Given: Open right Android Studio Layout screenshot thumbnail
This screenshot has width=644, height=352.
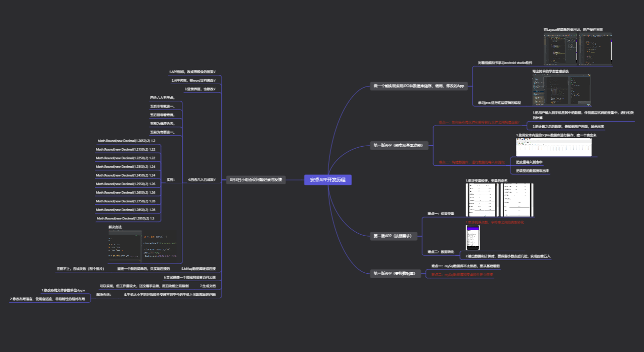Looking at the screenshot, I should point(595,49).
